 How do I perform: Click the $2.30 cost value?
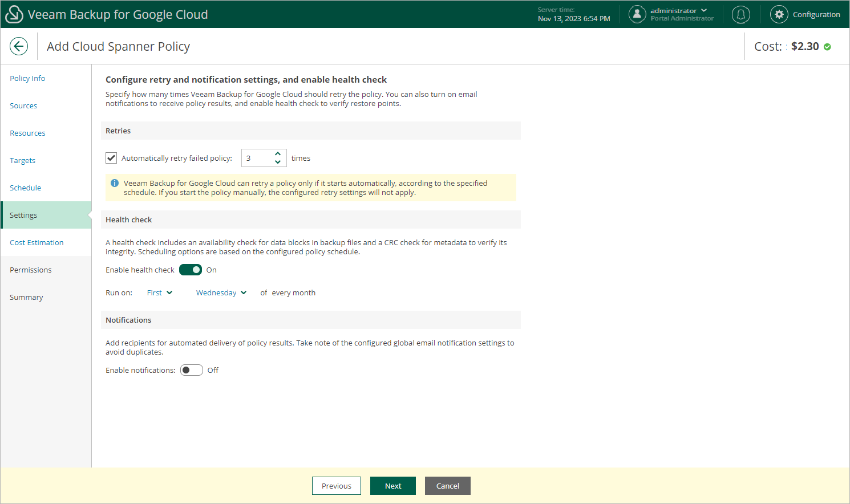point(805,46)
